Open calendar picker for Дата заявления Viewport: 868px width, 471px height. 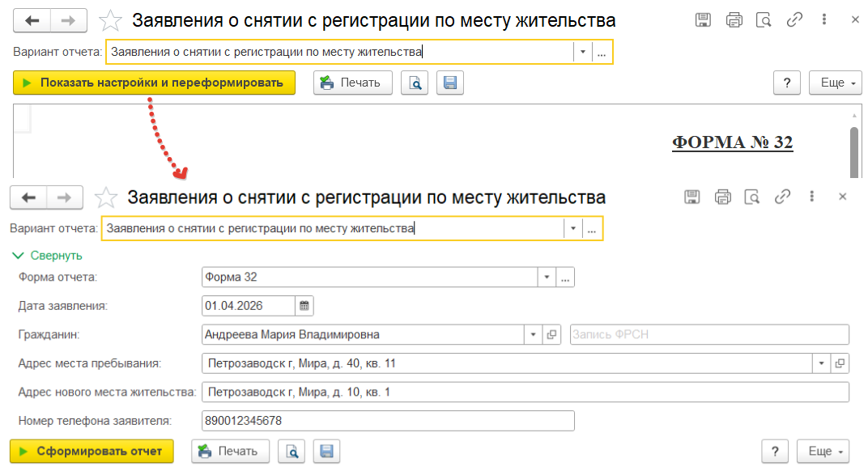click(x=304, y=306)
